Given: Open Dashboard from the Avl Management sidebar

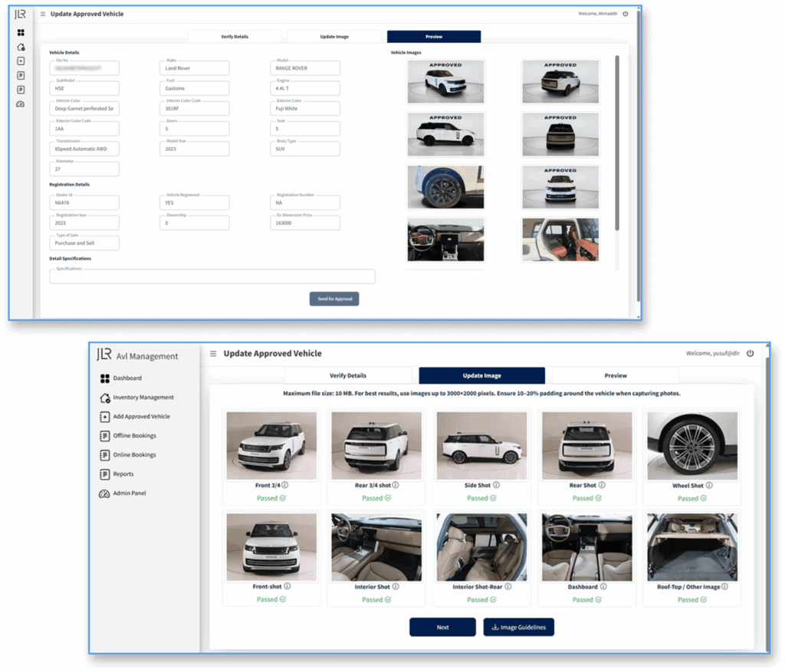Looking at the screenshot, I should pos(126,379).
